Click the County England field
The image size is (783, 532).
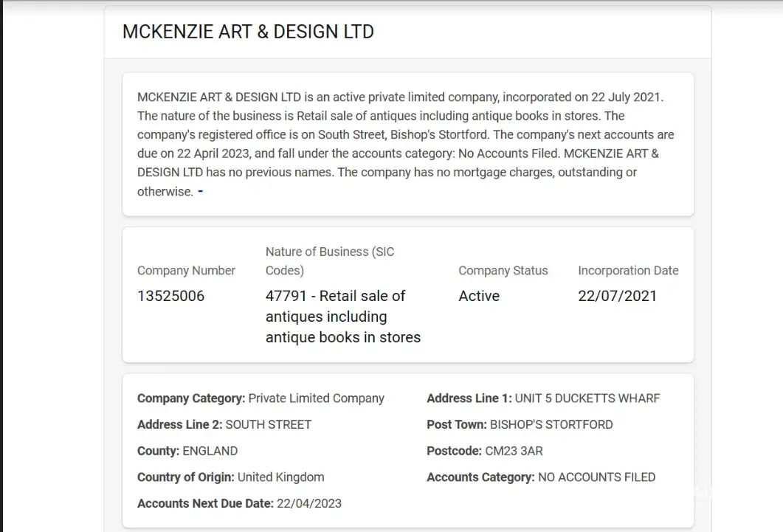[x=187, y=451]
